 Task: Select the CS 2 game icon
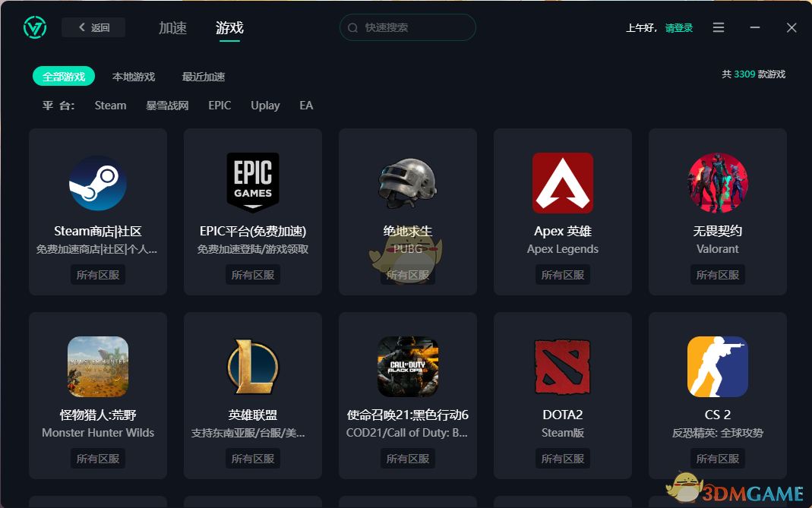[718, 367]
